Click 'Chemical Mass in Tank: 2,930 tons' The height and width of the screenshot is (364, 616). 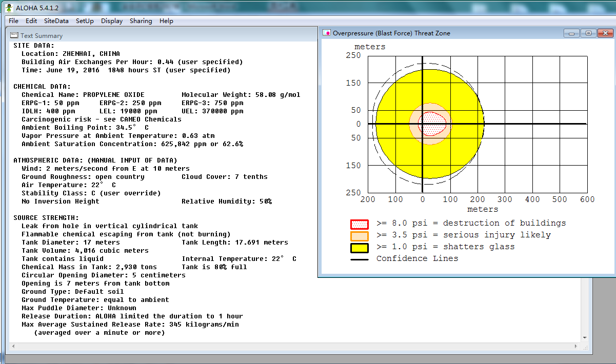tap(89, 267)
